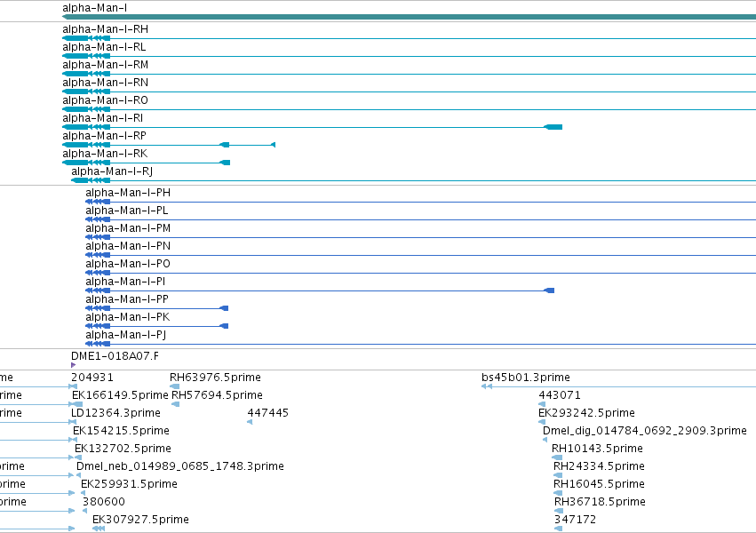Viewport: 756px width, 533px height.
Task: Select the EK166149.5prime label
Action: (x=120, y=395)
